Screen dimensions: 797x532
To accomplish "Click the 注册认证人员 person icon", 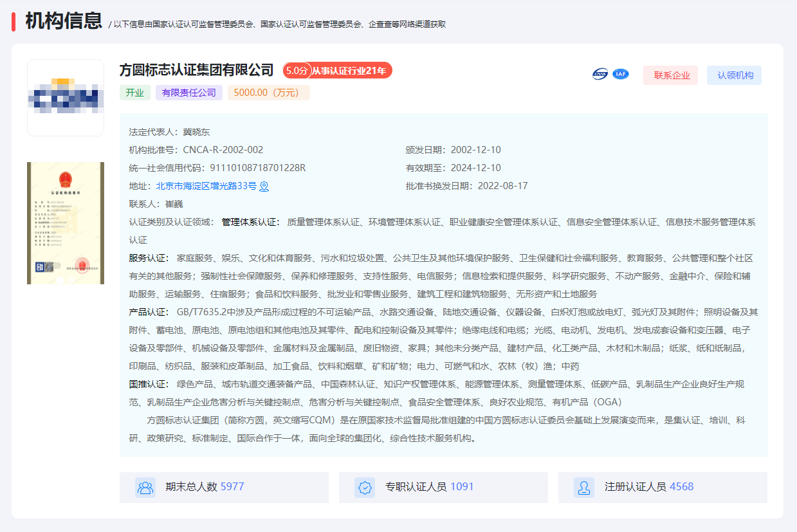I will point(584,487).
